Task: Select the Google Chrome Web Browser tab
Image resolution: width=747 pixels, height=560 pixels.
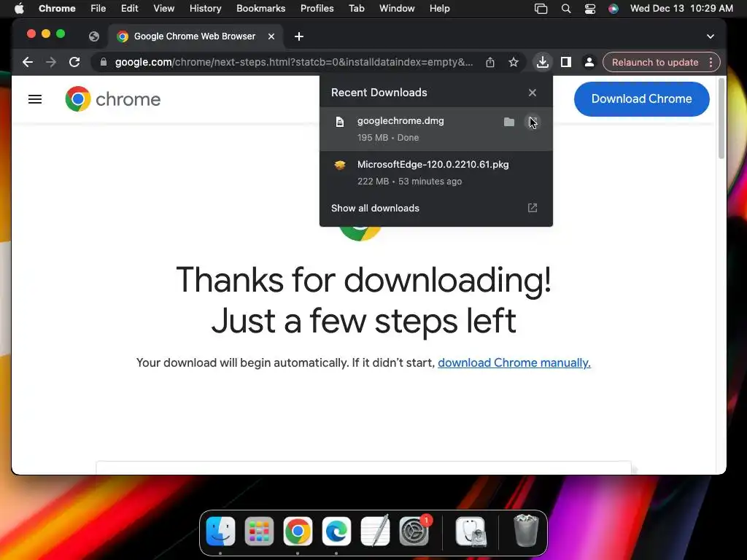Action: click(x=196, y=36)
